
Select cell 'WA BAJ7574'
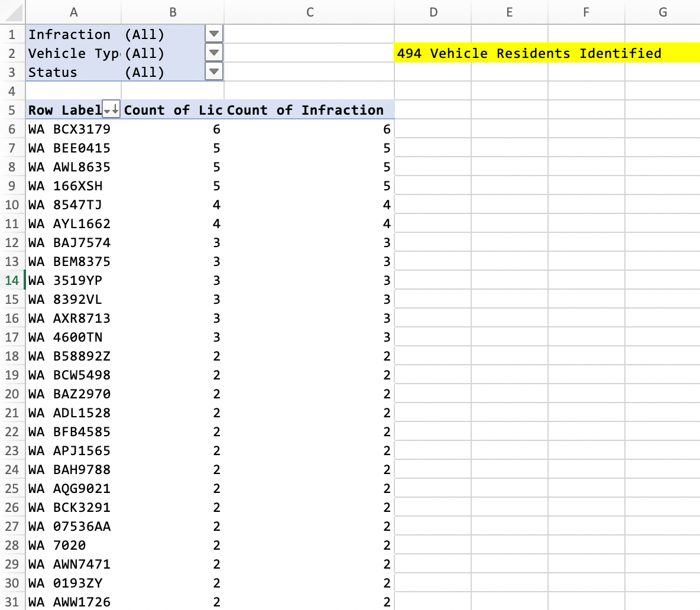point(74,242)
